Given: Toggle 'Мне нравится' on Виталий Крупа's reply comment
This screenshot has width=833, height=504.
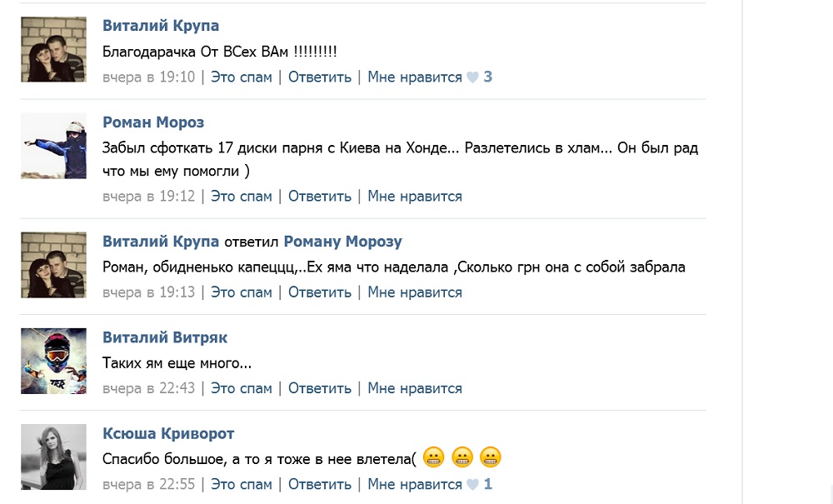Looking at the screenshot, I should pyautogui.click(x=414, y=292).
